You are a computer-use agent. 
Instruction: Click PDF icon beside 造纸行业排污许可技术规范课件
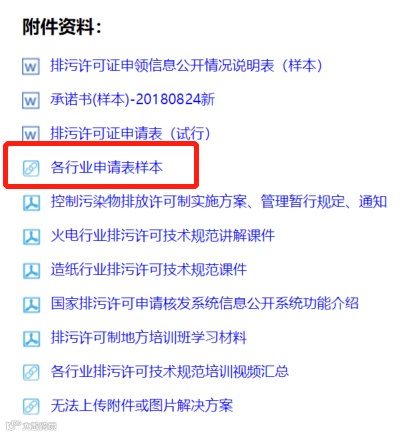click(x=31, y=270)
